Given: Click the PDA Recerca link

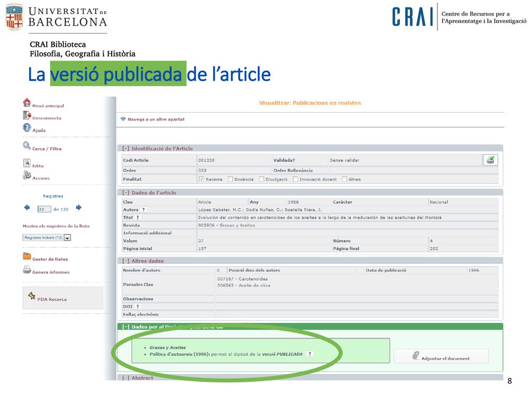Looking at the screenshot, I should click(52, 299).
